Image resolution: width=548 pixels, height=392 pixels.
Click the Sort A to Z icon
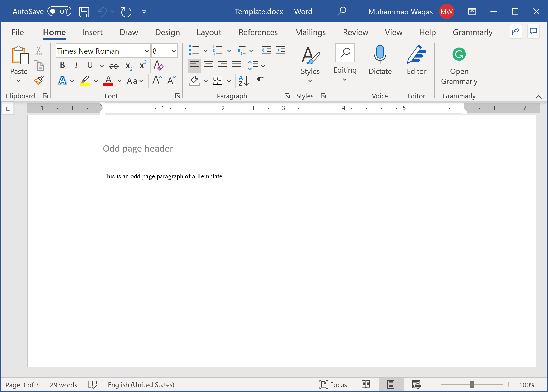[243, 81]
